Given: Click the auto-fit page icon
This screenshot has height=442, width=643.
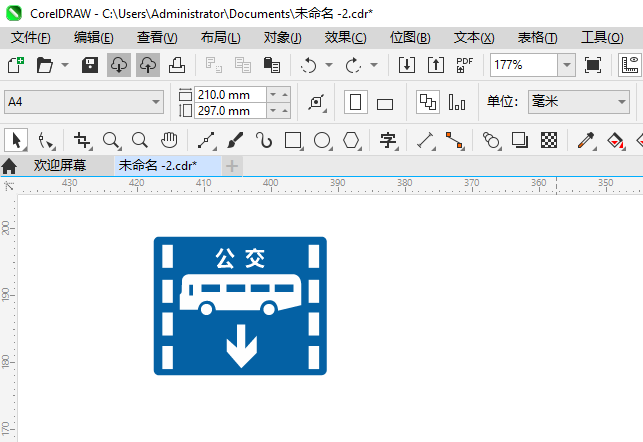Looking at the screenshot, I should [x=317, y=102].
